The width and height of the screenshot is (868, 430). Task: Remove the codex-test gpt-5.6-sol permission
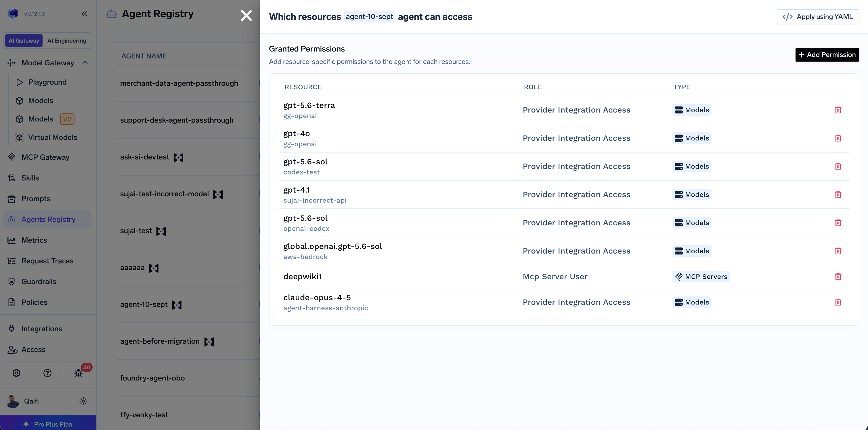(838, 166)
